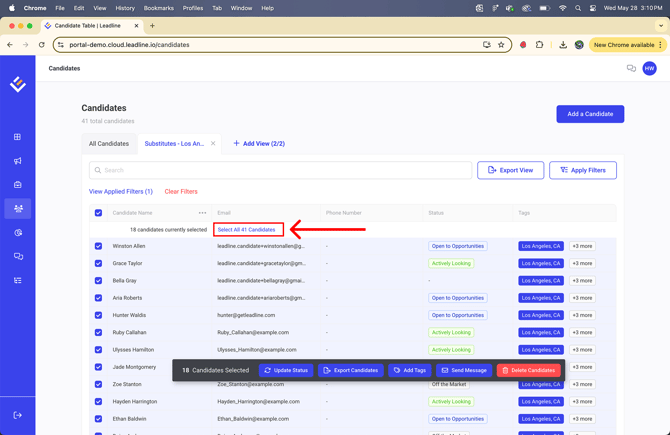Click the Add a Candidate button
670x435 pixels.
tap(590, 114)
